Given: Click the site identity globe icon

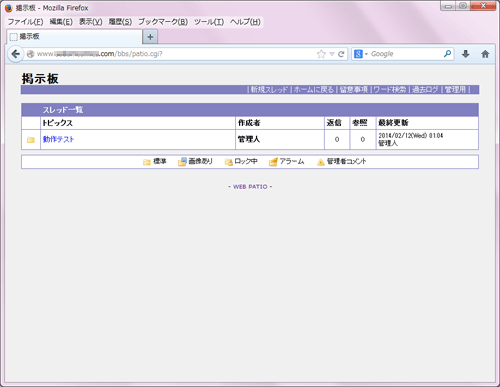Looking at the screenshot, I should point(30,54).
